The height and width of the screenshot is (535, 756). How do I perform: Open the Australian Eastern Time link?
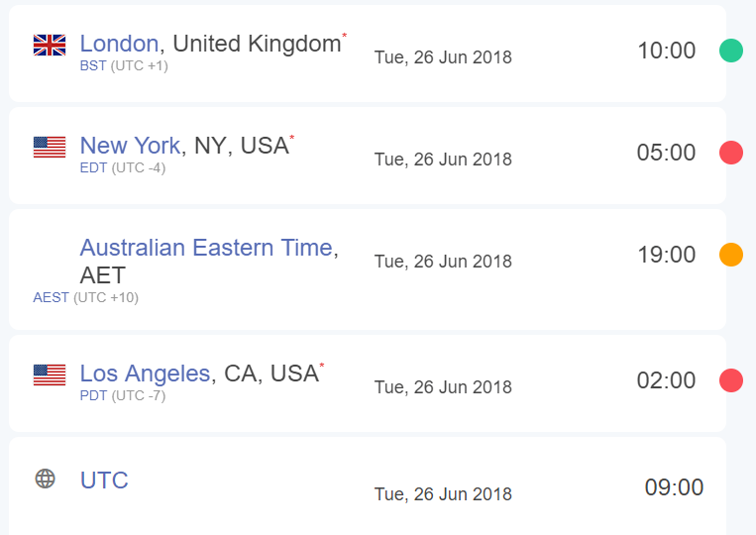pos(206,248)
